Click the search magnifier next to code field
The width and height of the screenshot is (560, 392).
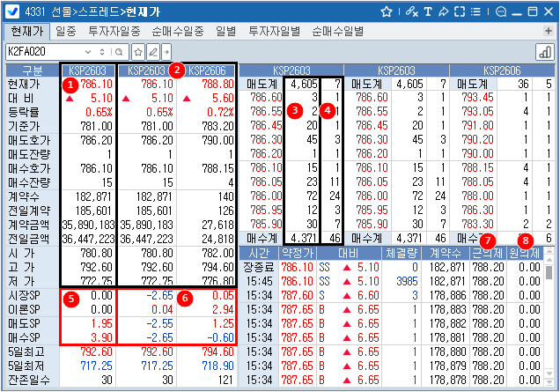pos(117,51)
